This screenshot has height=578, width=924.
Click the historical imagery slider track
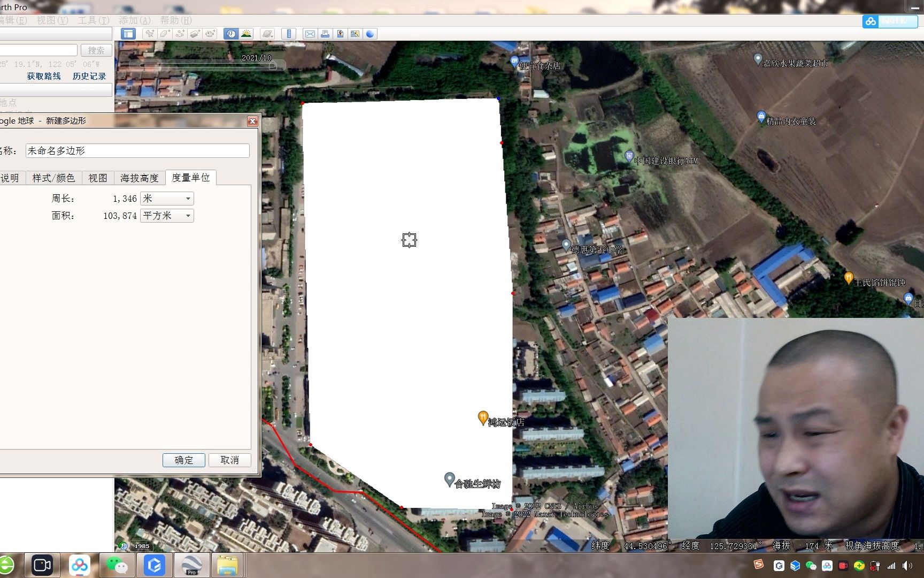click(x=206, y=65)
